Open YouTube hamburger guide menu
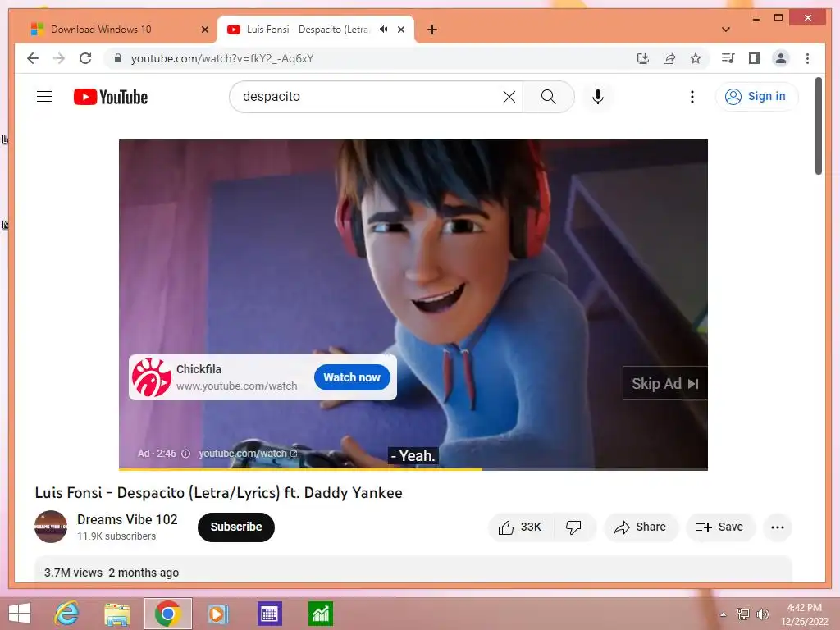This screenshot has width=840, height=630. (44, 97)
